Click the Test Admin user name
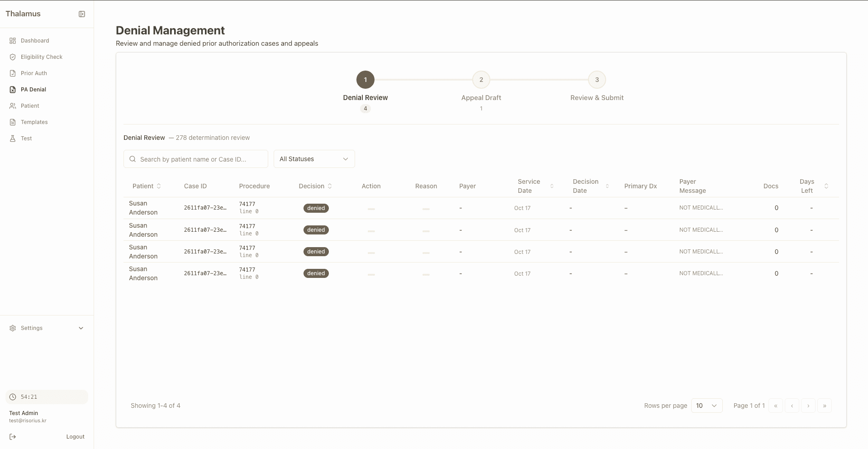868x449 pixels. [24, 413]
